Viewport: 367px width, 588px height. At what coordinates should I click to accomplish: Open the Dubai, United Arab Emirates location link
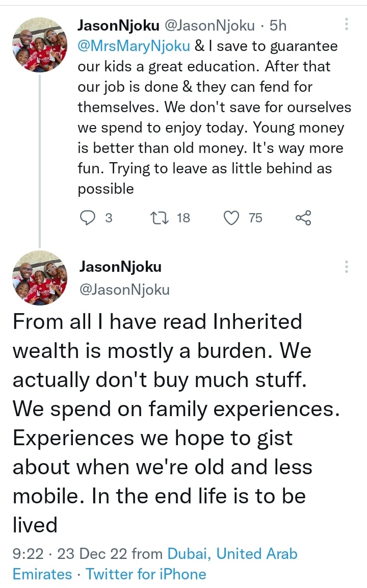coord(232,554)
